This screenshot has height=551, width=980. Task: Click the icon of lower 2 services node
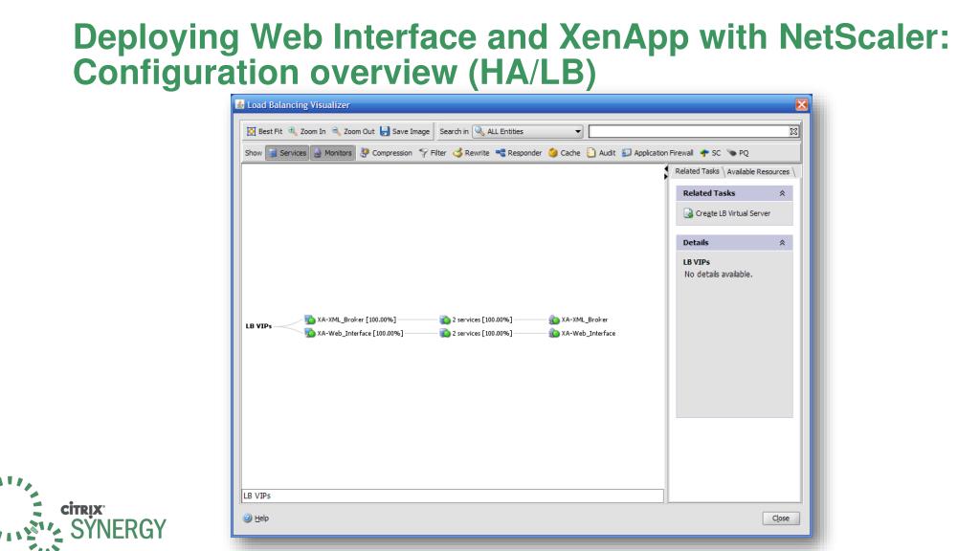[445, 334]
